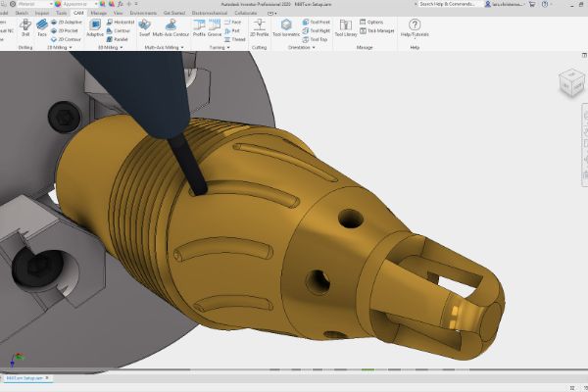Switch to the Environments ribbon tab
The height and width of the screenshot is (392, 588).
pos(143,13)
